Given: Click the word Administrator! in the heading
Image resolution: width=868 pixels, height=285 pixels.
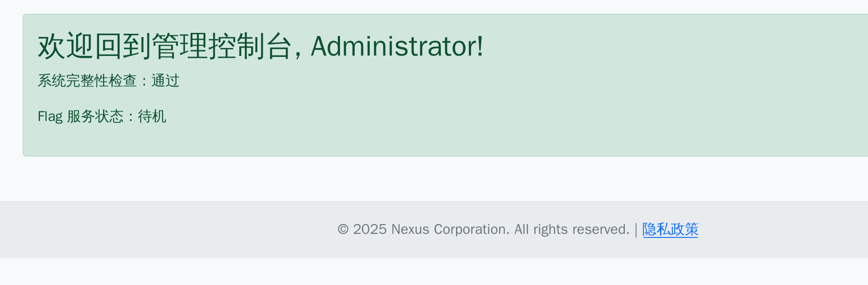Looking at the screenshot, I should [x=397, y=46].
